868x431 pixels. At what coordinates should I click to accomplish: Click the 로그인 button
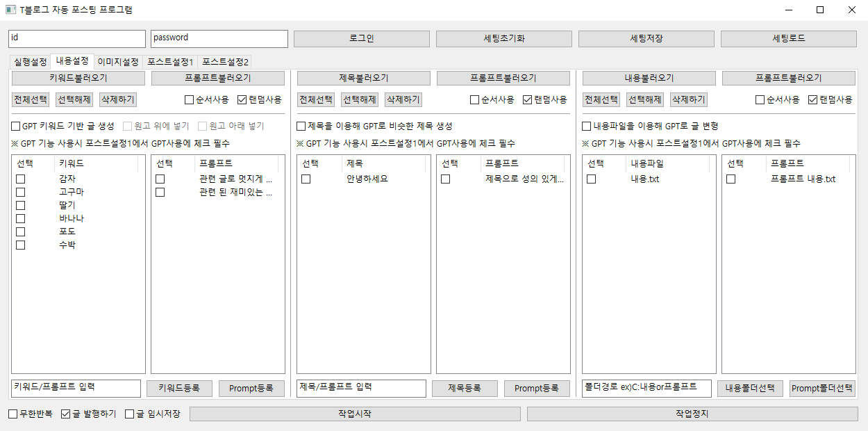[x=361, y=39]
